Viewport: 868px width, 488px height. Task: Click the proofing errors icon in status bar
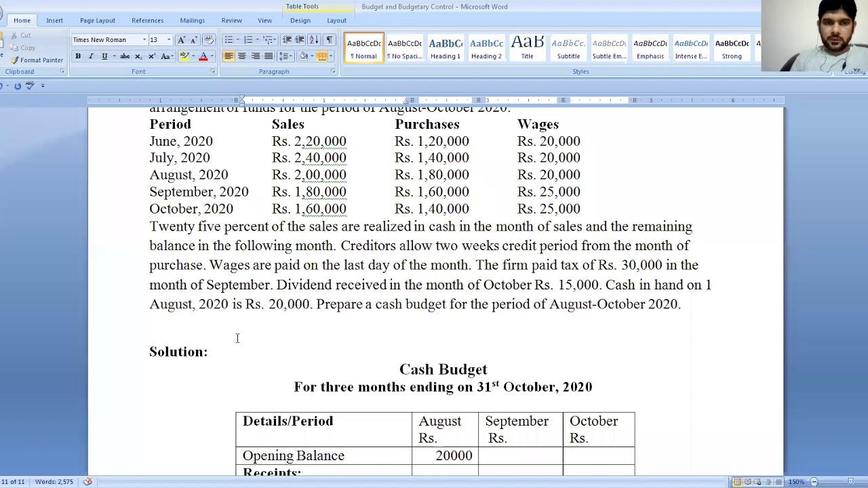click(x=87, y=482)
